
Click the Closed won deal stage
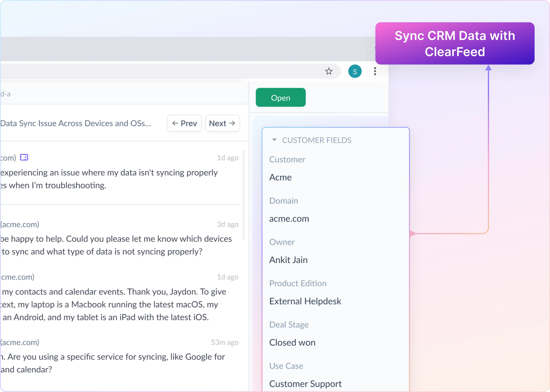coord(292,342)
